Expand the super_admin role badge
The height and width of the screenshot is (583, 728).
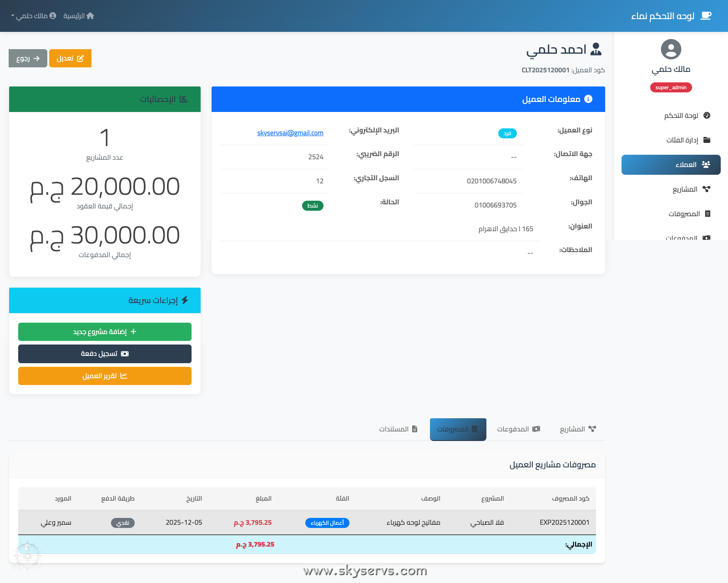[671, 87]
